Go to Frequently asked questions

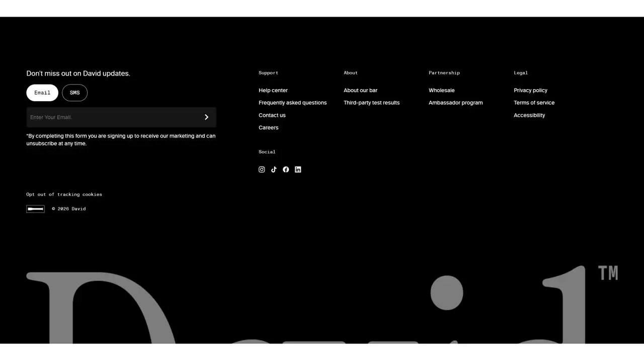[292, 103]
